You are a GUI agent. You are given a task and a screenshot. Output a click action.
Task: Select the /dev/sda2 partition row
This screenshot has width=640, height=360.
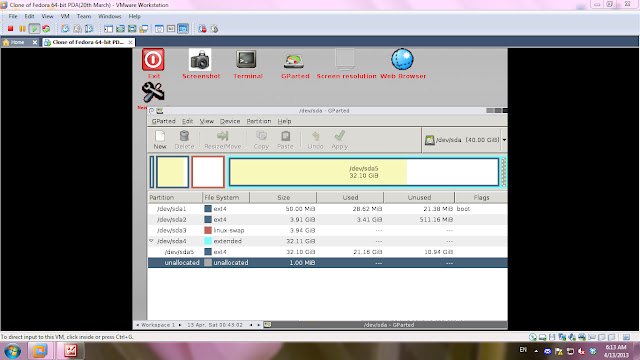click(328, 220)
